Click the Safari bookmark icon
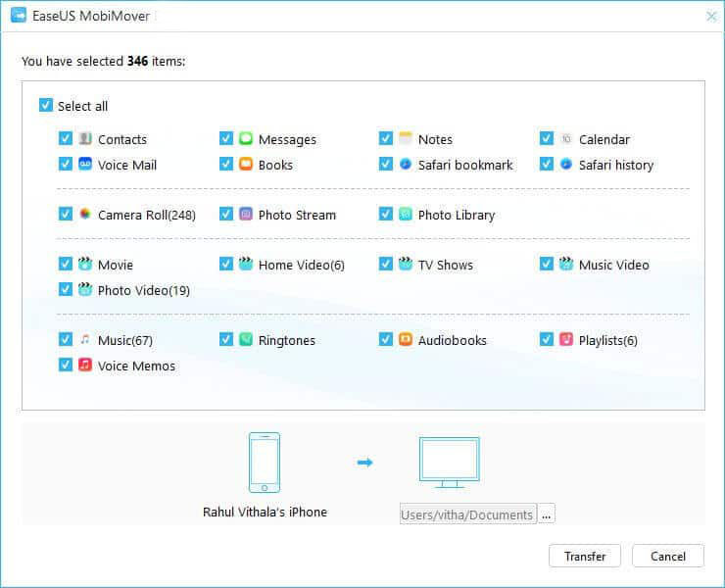The width and height of the screenshot is (725, 588). [406, 164]
